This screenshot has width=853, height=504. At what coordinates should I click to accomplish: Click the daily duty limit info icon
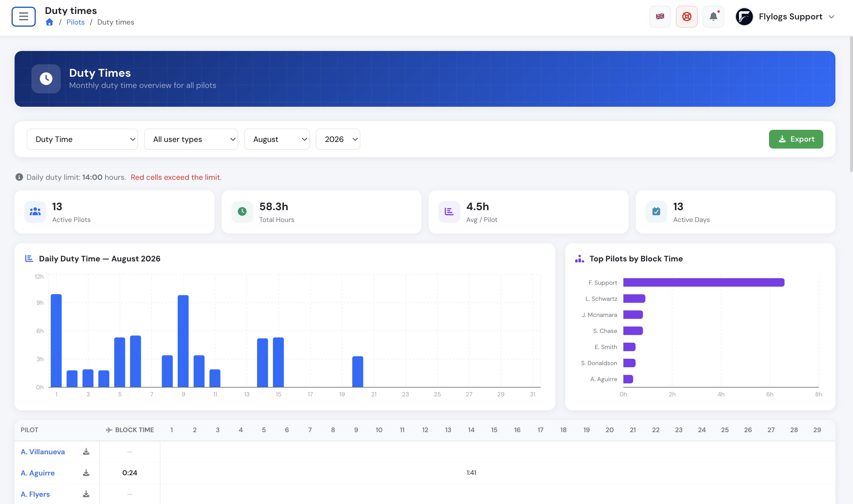pyautogui.click(x=19, y=177)
